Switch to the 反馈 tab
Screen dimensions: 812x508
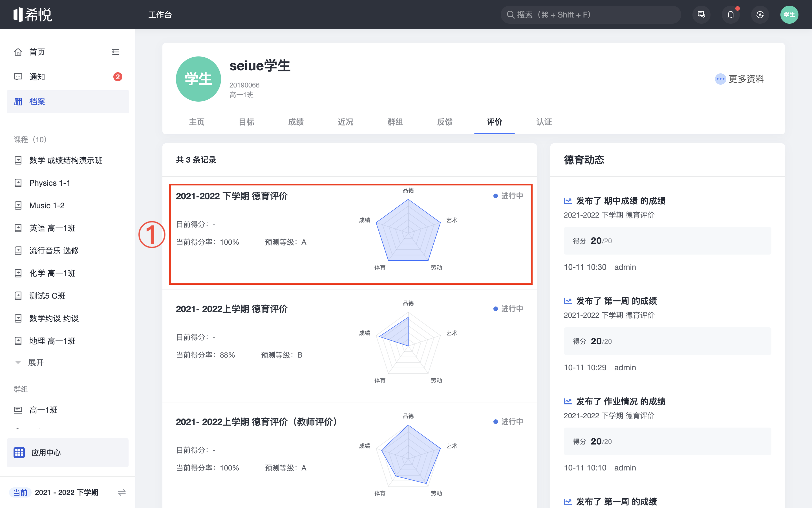click(x=445, y=122)
